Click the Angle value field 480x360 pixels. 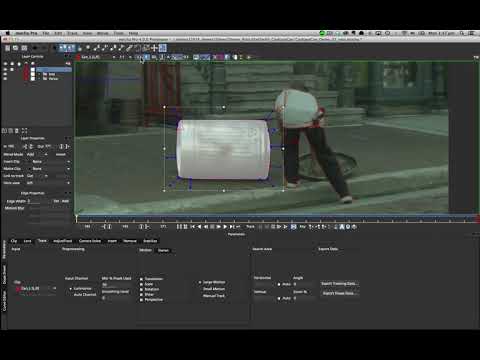click(303, 284)
